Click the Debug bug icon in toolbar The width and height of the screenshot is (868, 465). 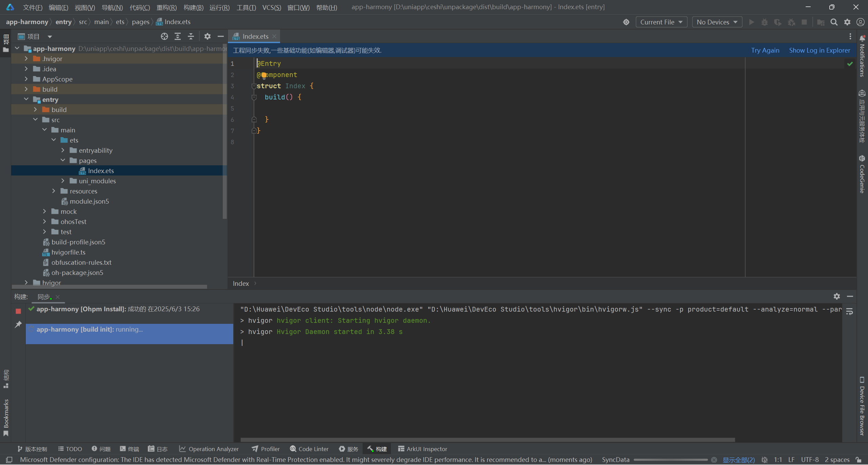coord(765,22)
